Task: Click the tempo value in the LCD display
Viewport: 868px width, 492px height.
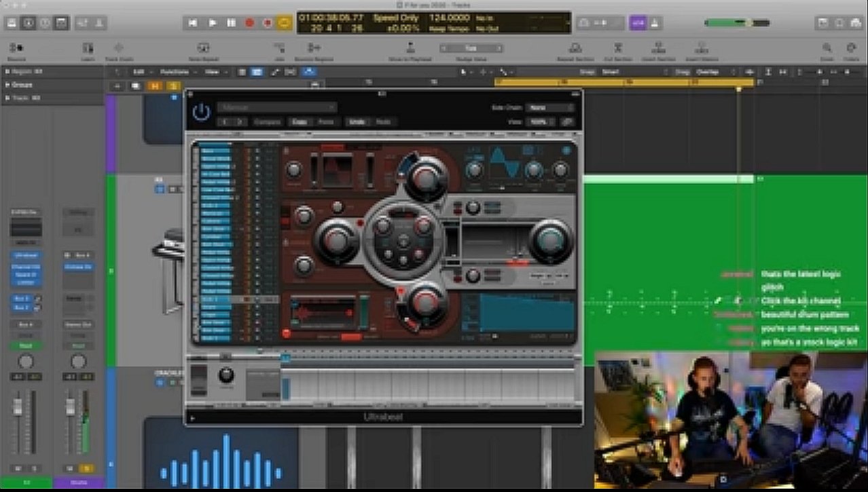Action: 450,18
